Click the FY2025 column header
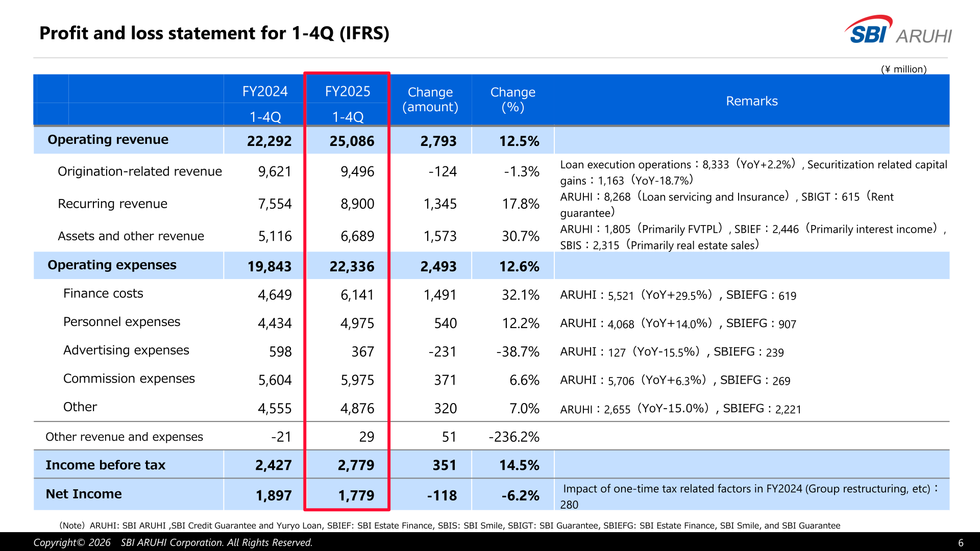This screenshot has height=551, width=980. tap(348, 91)
